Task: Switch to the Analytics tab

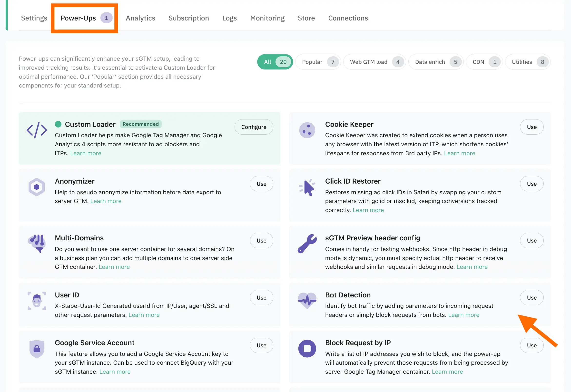Action: pos(140,18)
